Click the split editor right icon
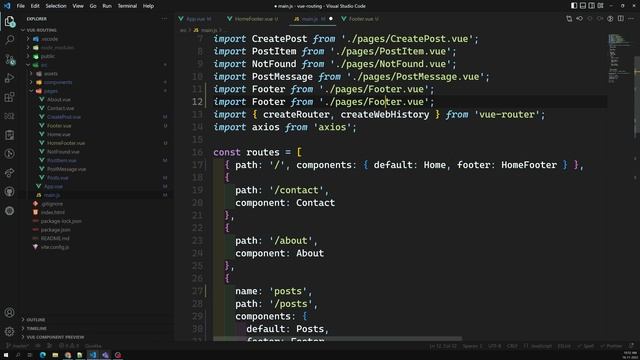The width and height of the screenshot is (640, 360). point(620,19)
